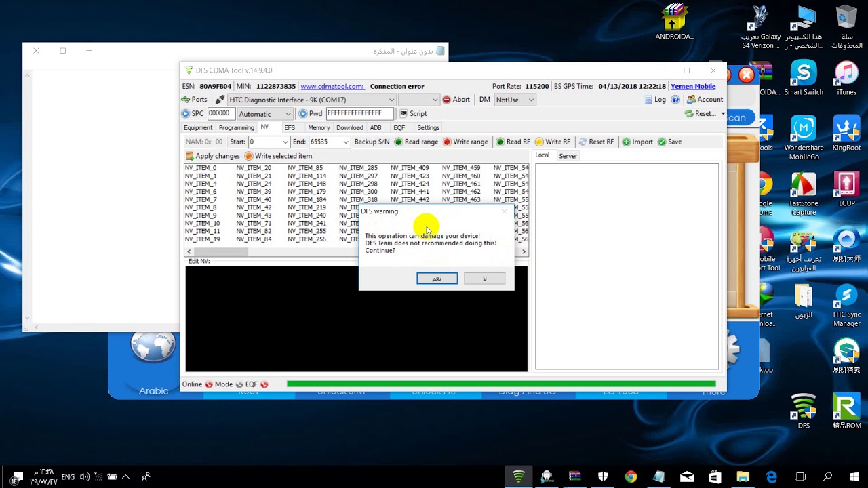The width and height of the screenshot is (868, 488).
Task: Select NV_ITEM_0 in the list
Action: [x=201, y=168]
